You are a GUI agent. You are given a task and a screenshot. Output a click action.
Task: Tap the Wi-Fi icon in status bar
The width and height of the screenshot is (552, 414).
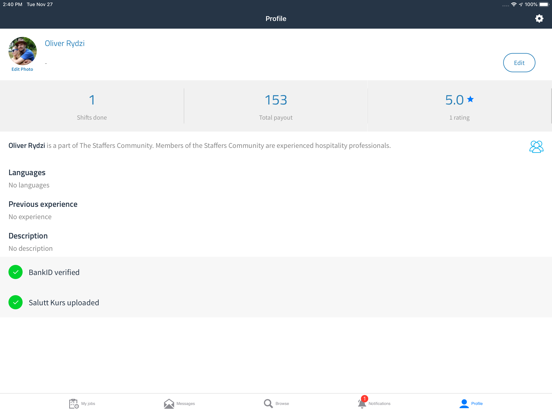tap(514, 4)
